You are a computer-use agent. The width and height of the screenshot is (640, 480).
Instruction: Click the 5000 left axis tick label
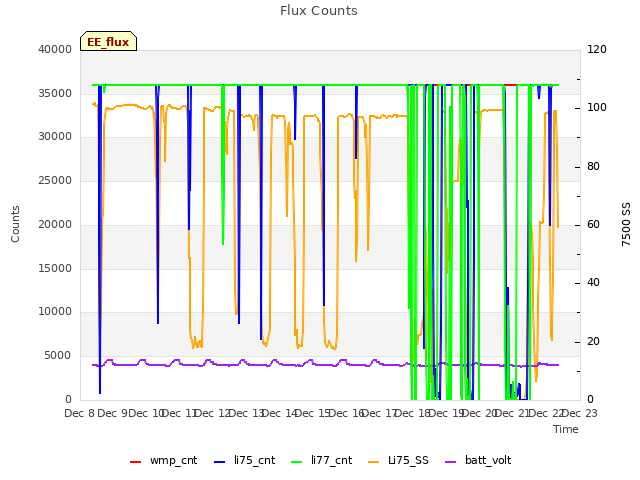tap(58, 356)
